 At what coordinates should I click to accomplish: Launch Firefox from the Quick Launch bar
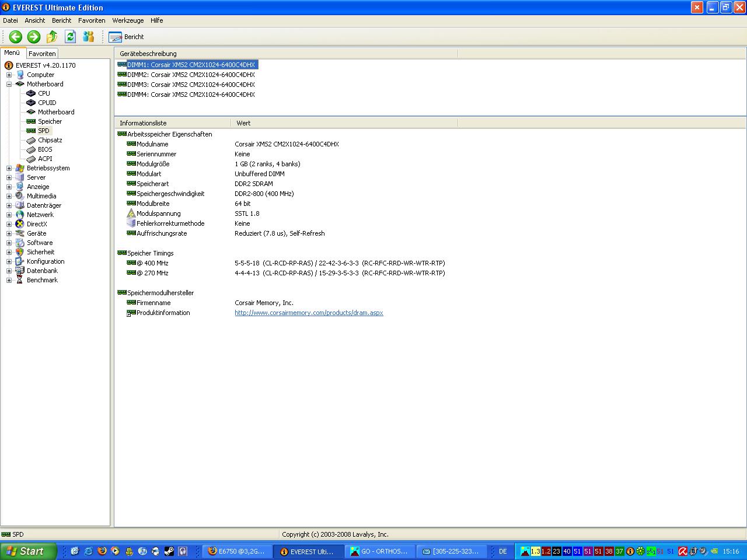coord(102,551)
